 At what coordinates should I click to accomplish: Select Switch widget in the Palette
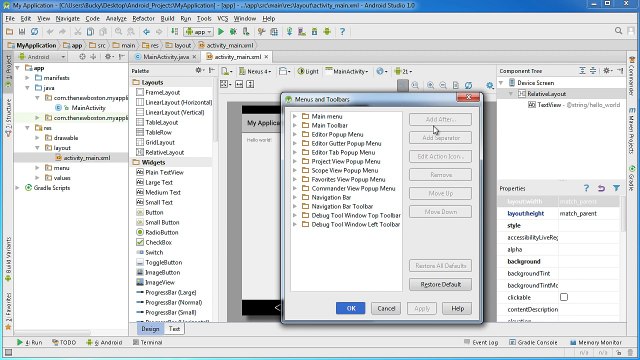click(x=149, y=252)
